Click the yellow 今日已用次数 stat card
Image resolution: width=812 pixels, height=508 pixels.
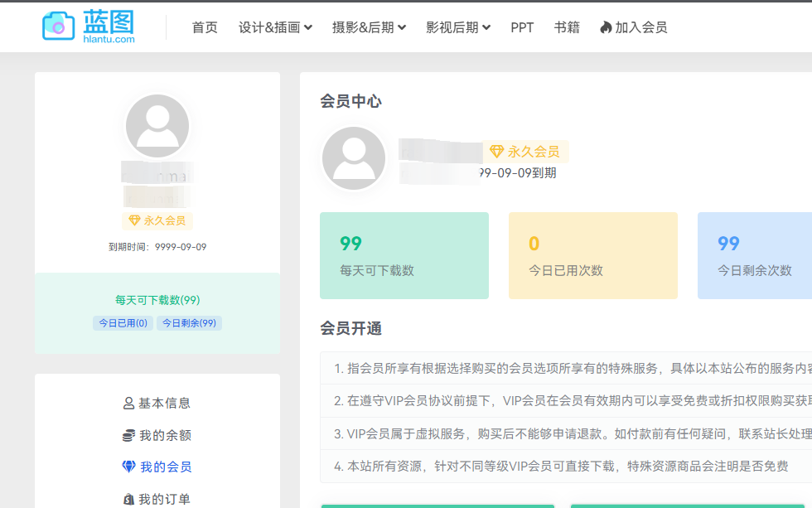click(x=593, y=255)
